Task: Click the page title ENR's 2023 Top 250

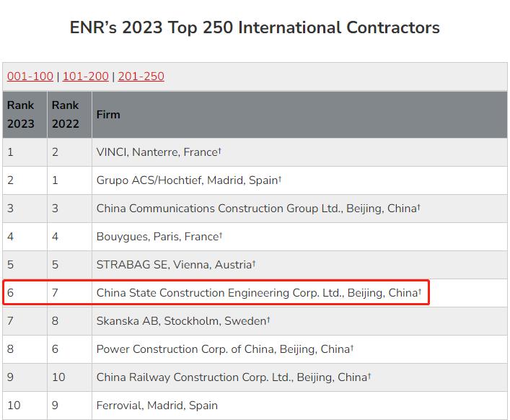Action: (x=255, y=28)
